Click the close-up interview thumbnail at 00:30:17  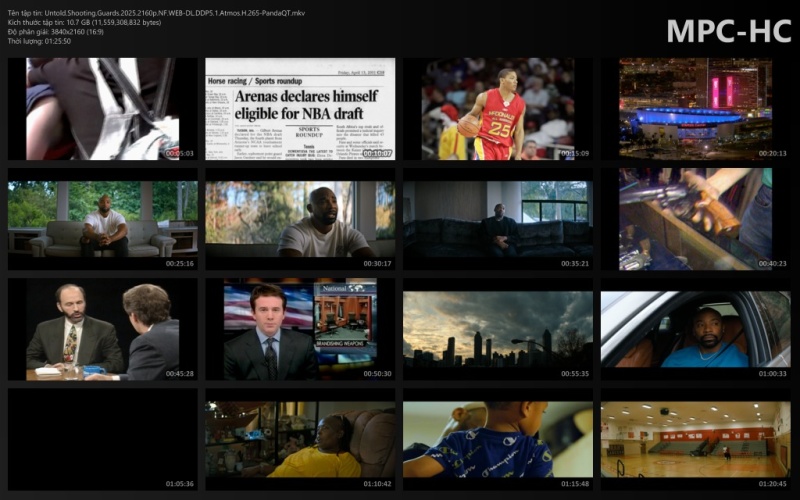[300, 219]
